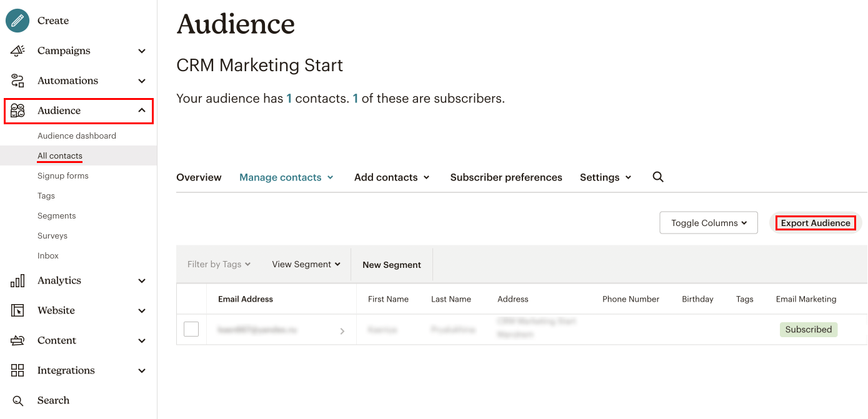
Task: Select the Create pencil icon
Action: click(16, 20)
